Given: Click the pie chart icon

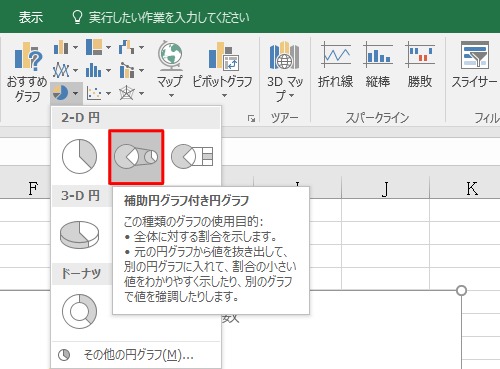Looking at the screenshot, I should (61, 93).
